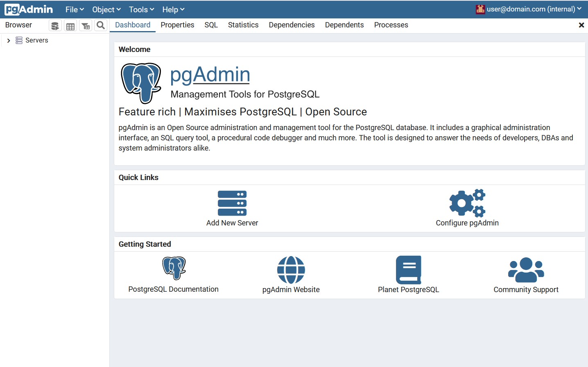Click 'Management Tools for PostgreSQL' subtitle
This screenshot has height=367, width=588.
coord(245,95)
